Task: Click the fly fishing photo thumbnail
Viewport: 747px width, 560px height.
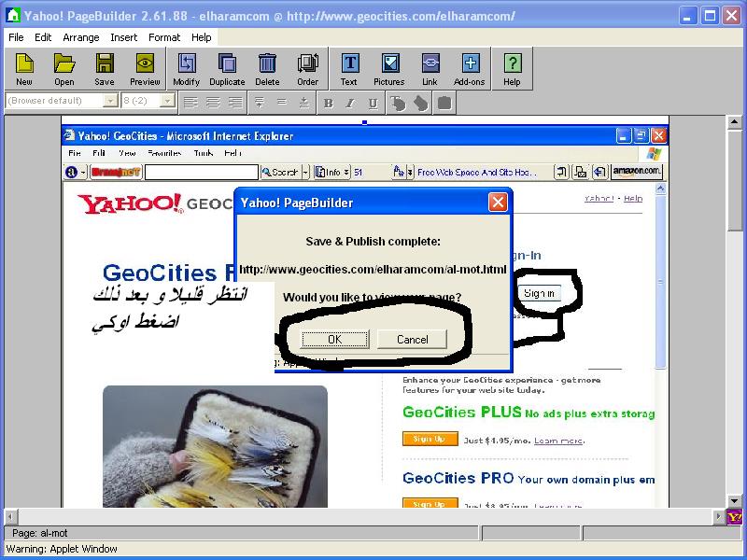Action: (216, 446)
